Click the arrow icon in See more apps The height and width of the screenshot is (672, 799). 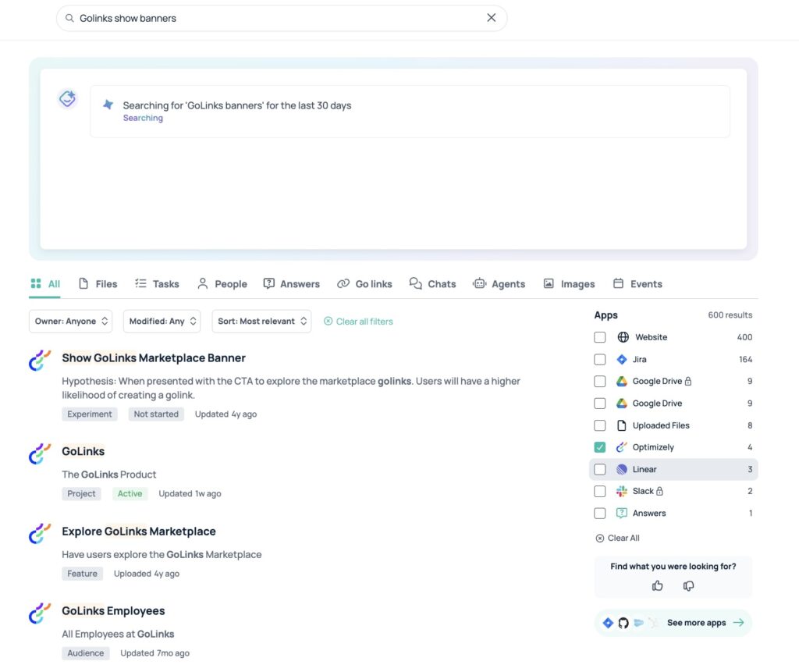coord(738,623)
